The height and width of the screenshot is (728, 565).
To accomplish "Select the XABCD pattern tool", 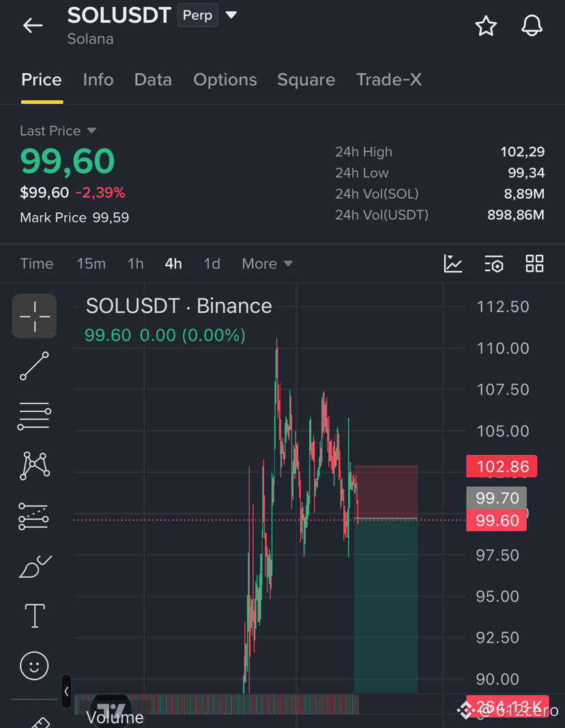I will tap(34, 465).
